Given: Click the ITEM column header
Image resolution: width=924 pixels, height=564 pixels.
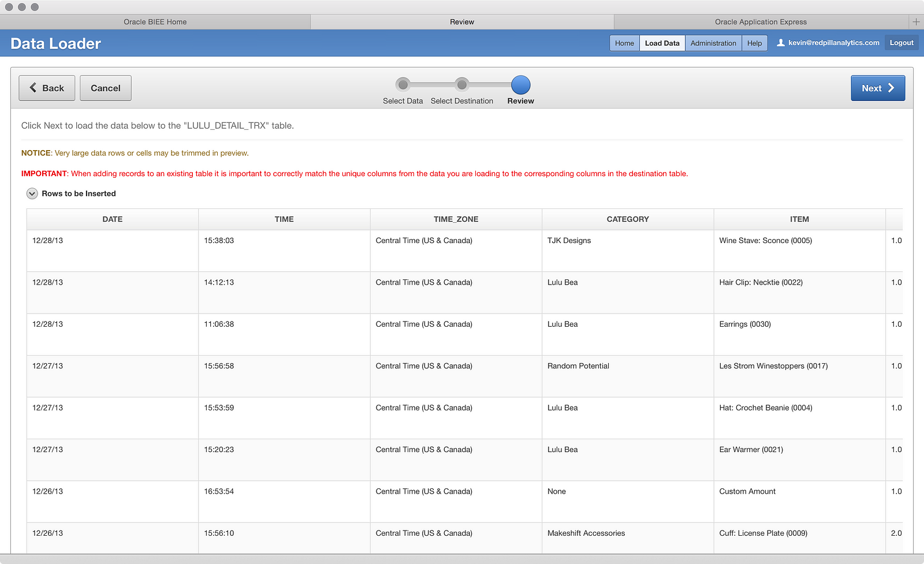Looking at the screenshot, I should point(800,219).
